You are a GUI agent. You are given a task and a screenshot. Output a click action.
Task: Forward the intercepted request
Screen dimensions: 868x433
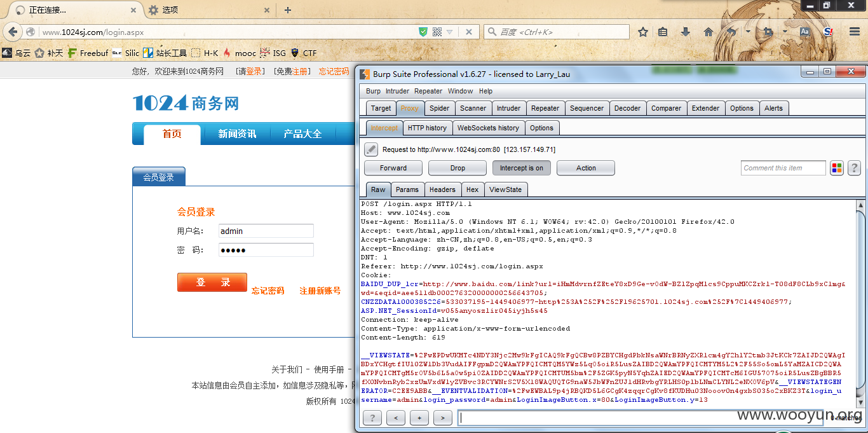pyautogui.click(x=393, y=168)
